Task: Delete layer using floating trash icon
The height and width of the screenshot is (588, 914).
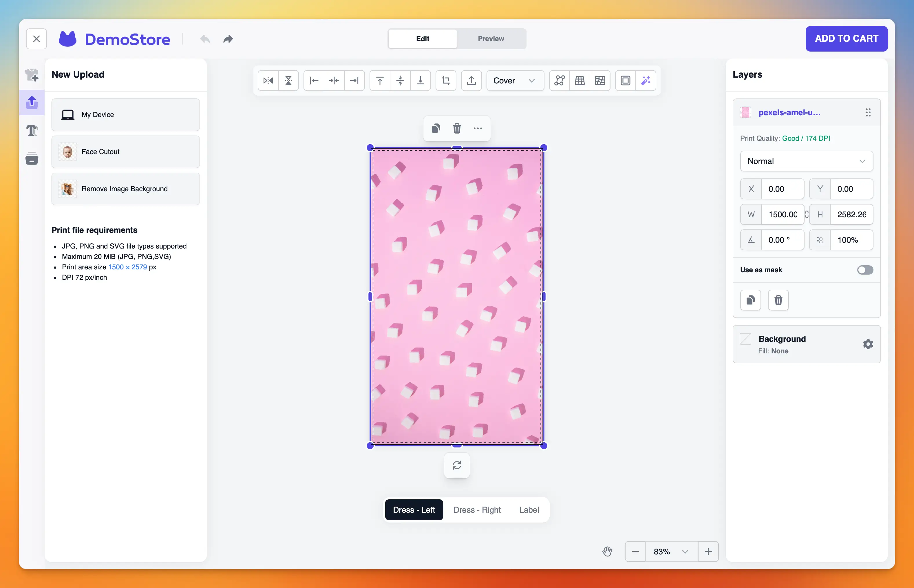Action: 457,128
